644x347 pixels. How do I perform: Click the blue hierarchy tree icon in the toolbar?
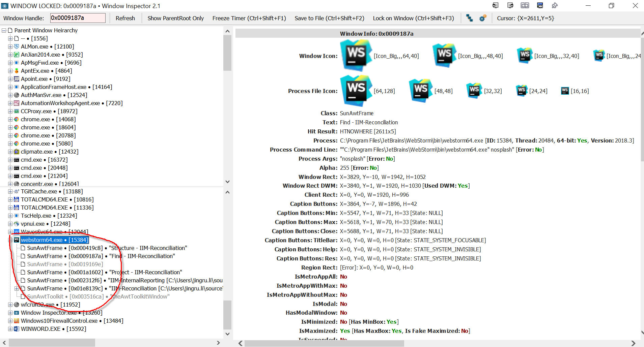point(469,18)
